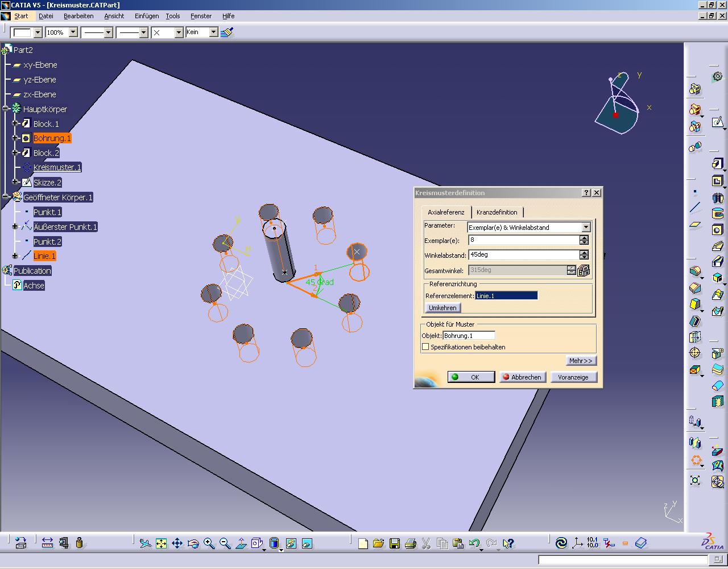
Task: Click the Line creation icon
Action: pyautogui.click(x=695, y=207)
